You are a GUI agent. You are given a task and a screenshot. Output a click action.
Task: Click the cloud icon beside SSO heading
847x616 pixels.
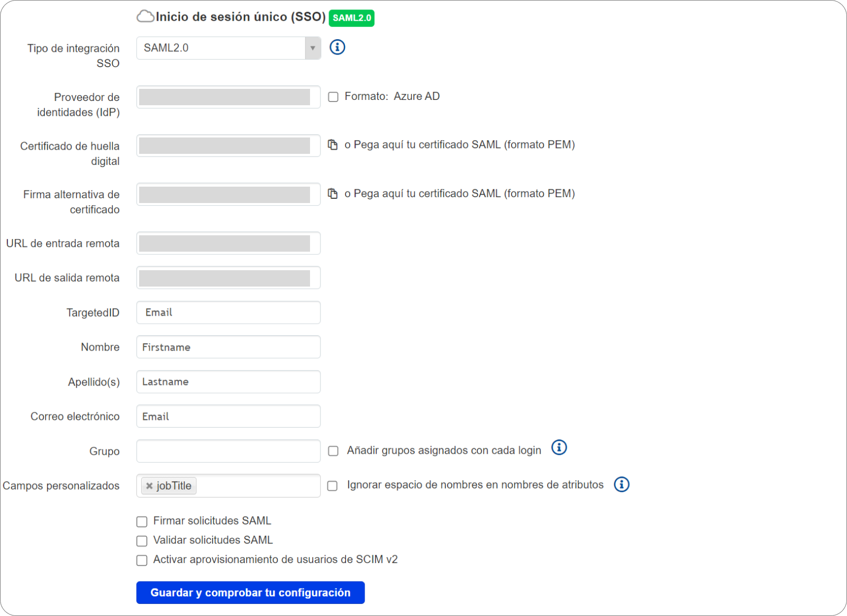pos(145,16)
